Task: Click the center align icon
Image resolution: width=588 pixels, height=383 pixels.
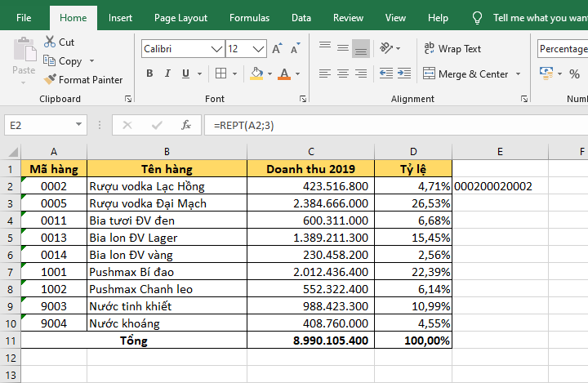Action: 342,74
